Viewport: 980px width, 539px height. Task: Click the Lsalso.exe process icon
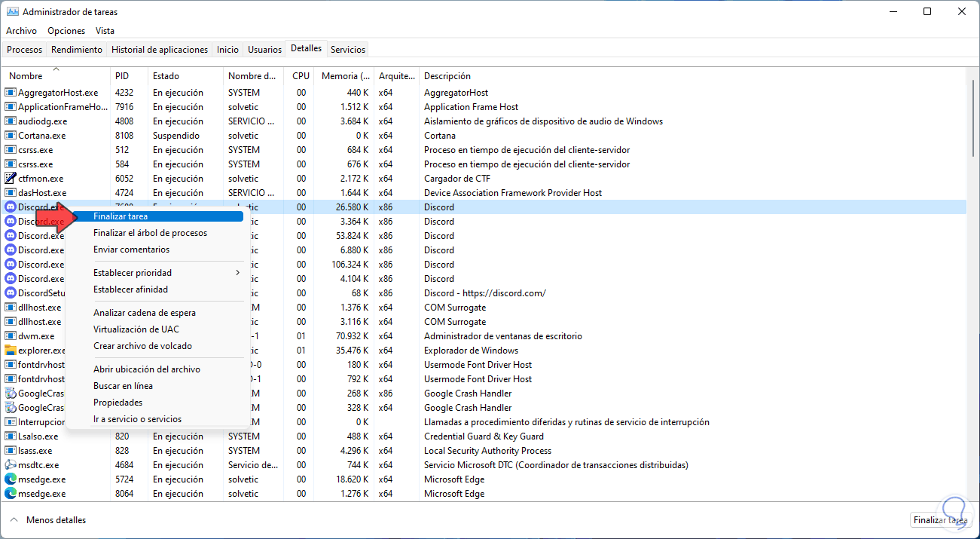11,436
